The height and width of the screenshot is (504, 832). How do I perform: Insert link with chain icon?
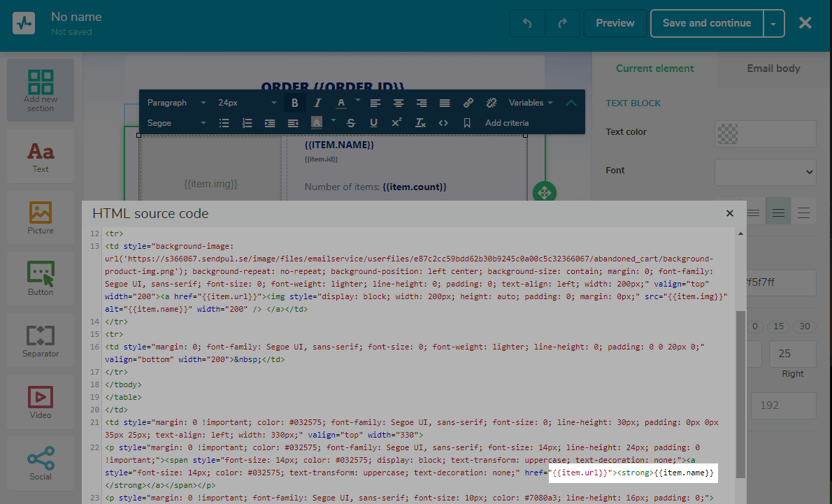[x=468, y=103]
